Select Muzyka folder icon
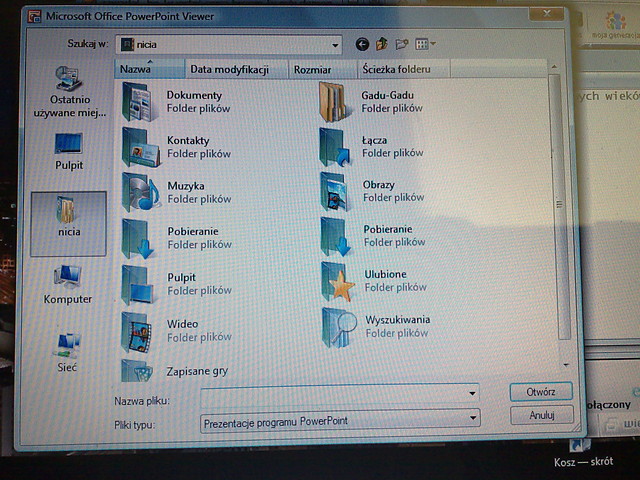 tap(140, 192)
